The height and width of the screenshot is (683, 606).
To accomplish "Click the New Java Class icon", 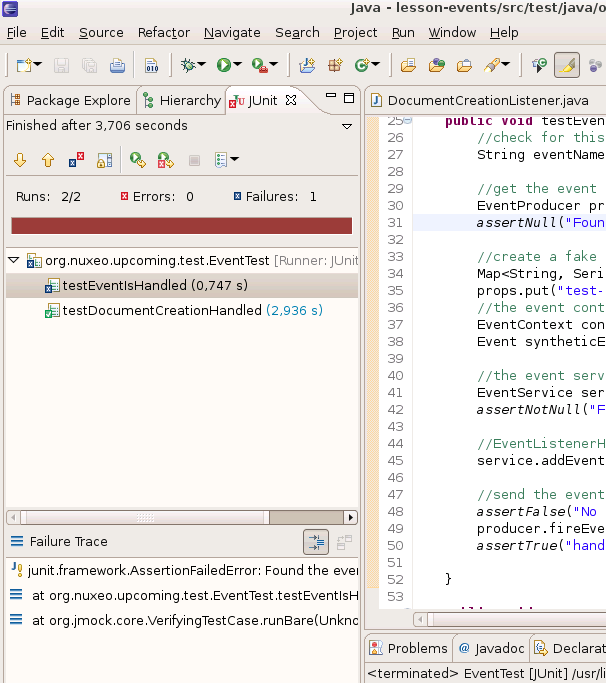I will [362, 66].
